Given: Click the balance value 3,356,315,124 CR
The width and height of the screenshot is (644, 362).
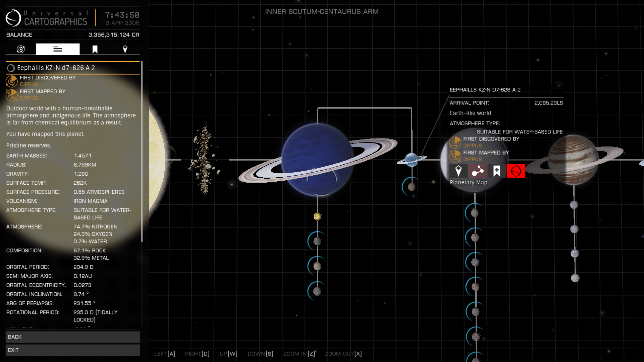Looking at the screenshot, I should click(114, 35).
